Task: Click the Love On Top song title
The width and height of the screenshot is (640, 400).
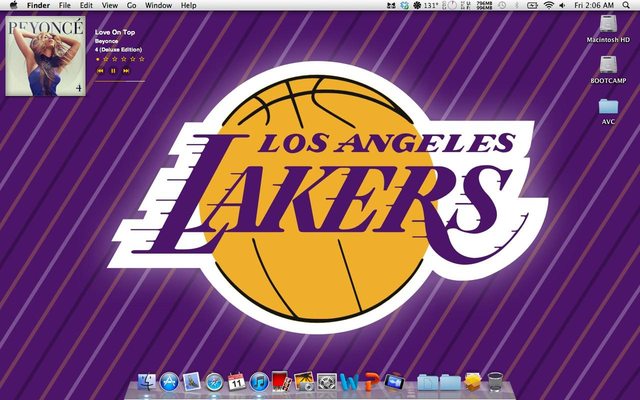Action: click(115, 32)
